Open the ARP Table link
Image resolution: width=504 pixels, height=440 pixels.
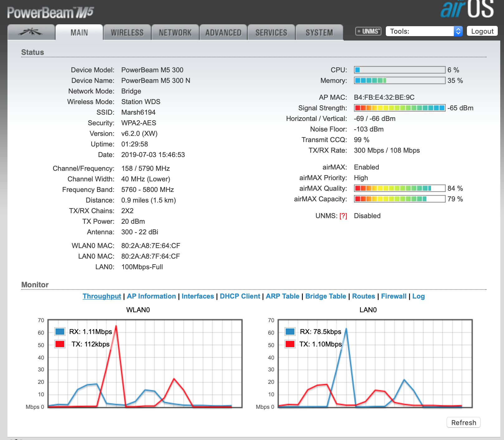(283, 296)
